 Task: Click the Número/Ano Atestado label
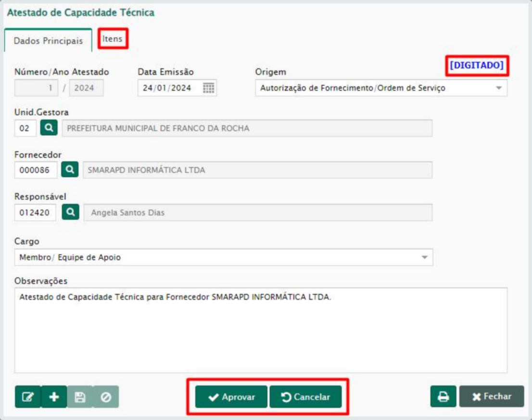(x=62, y=72)
